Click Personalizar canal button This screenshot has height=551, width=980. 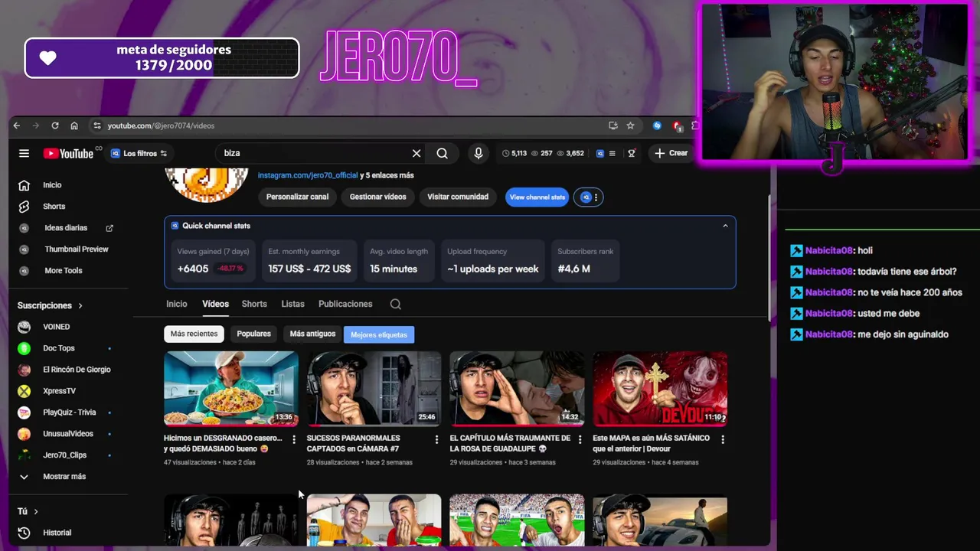tap(297, 197)
